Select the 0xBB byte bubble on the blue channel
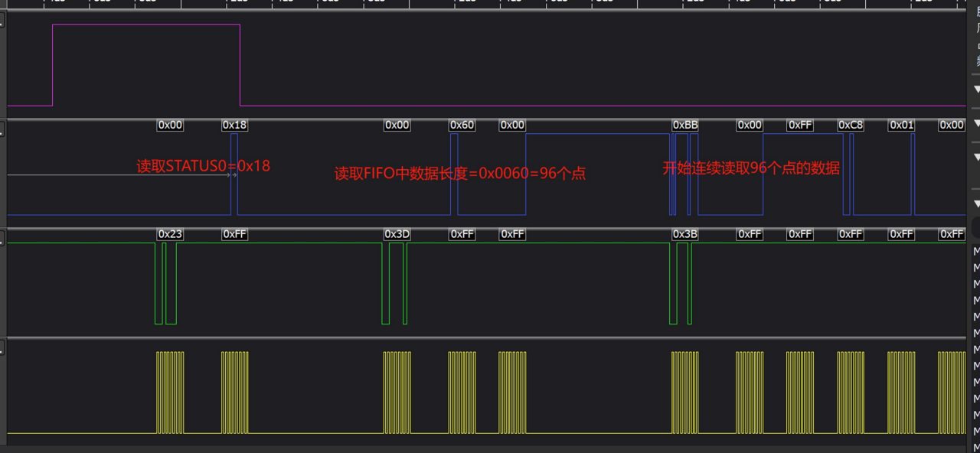The height and width of the screenshot is (453, 980). coord(684,125)
